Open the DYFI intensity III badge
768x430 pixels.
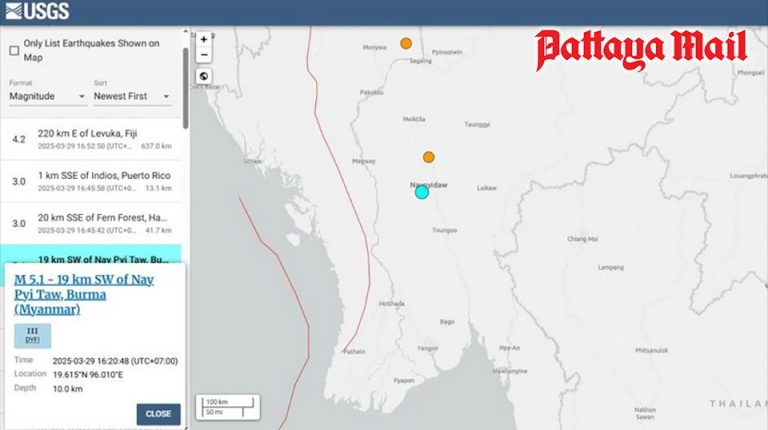tap(32, 336)
